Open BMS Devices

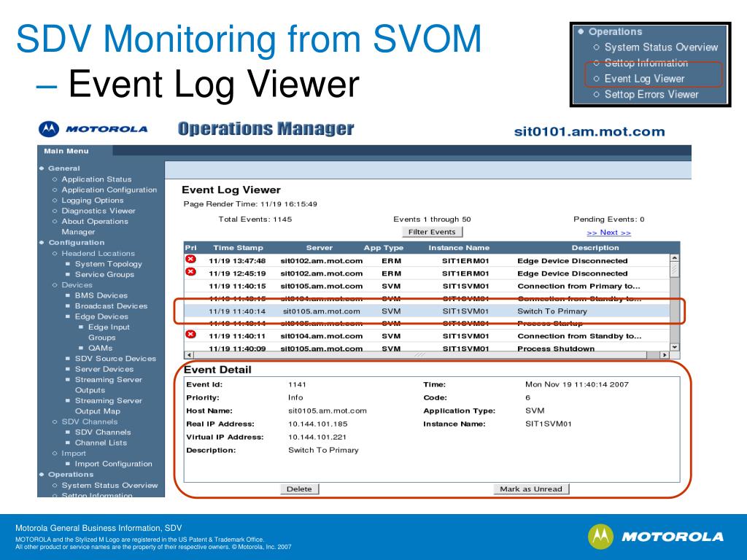(101, 295)
